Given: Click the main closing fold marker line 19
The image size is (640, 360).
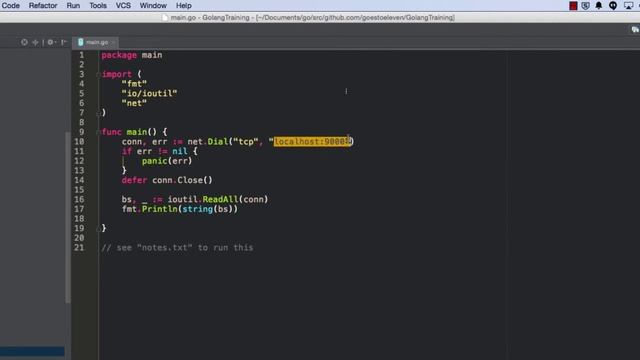Looking at the screenshot, I should point(98,229).
